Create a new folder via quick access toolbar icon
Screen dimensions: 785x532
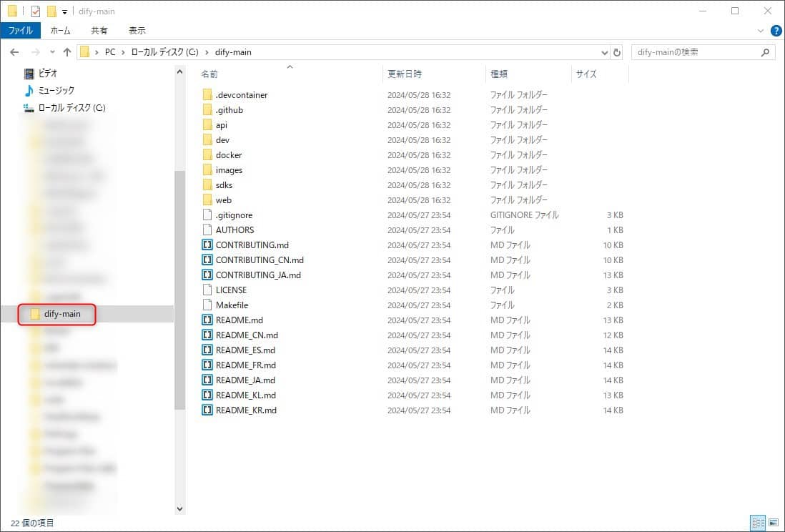[x=51, y=11]
